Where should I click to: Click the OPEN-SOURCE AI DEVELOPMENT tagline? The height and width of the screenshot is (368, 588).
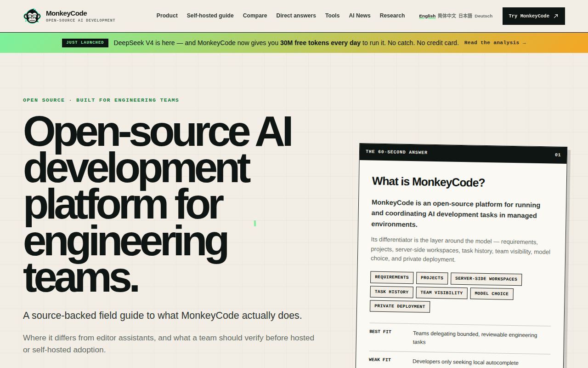coord(80,21)
